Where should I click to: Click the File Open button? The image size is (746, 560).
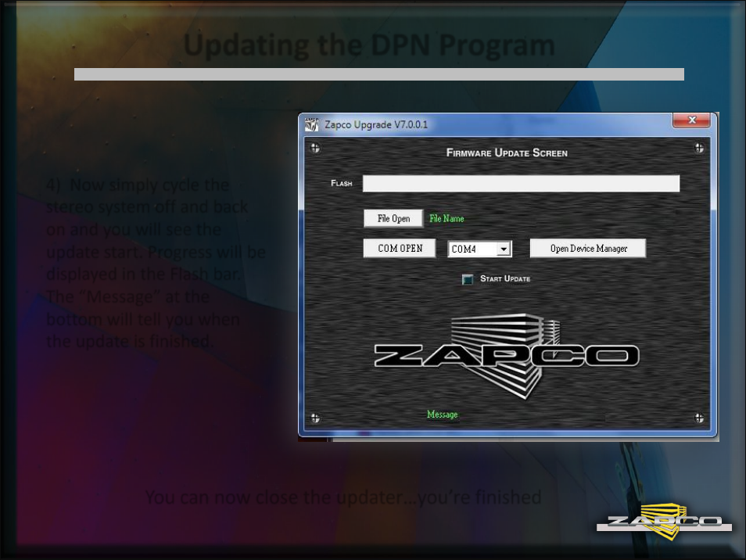pos(393,218)
